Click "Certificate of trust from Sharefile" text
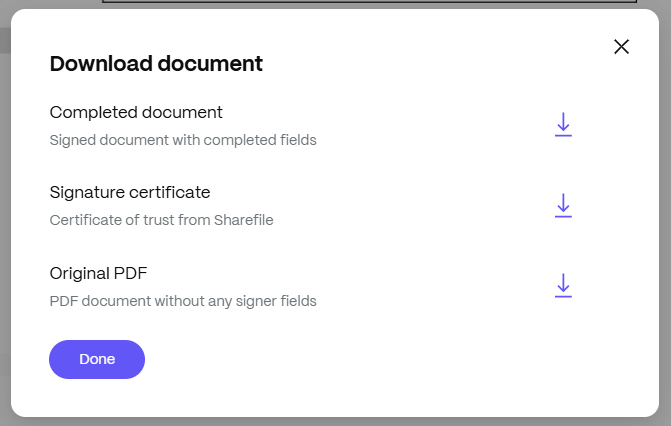 (x=161, y=220)
